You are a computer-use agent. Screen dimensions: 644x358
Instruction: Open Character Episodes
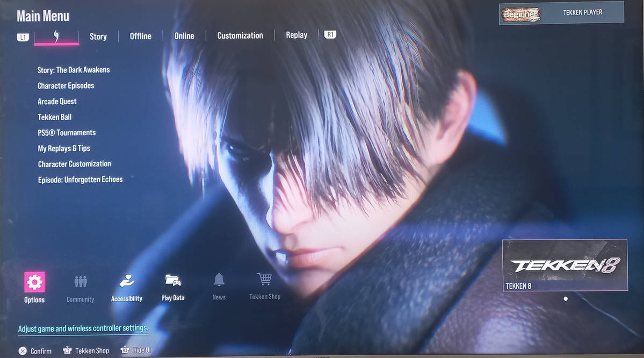[x=66, y=85]
